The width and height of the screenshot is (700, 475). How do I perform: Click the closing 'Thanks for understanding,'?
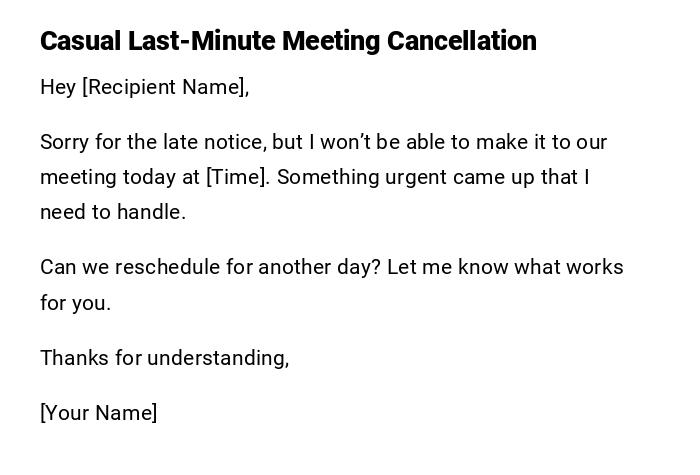point(164,358)
